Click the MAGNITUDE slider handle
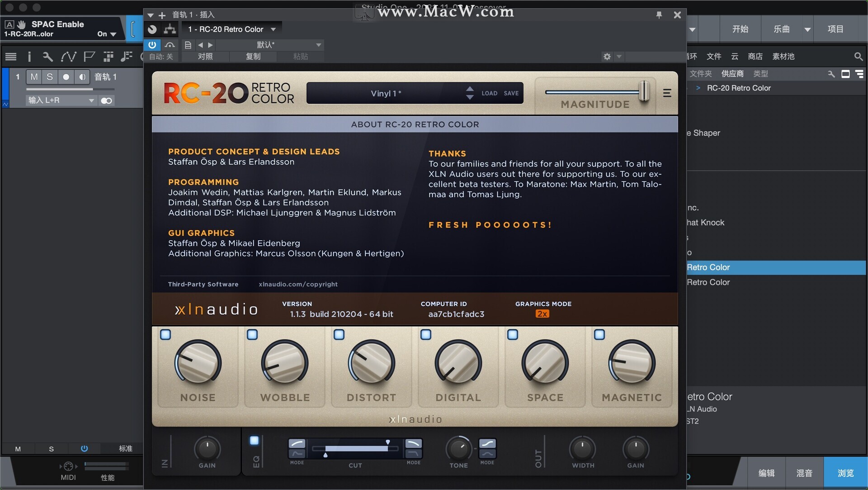Screen dimensions: 868x490 point(644,91)
